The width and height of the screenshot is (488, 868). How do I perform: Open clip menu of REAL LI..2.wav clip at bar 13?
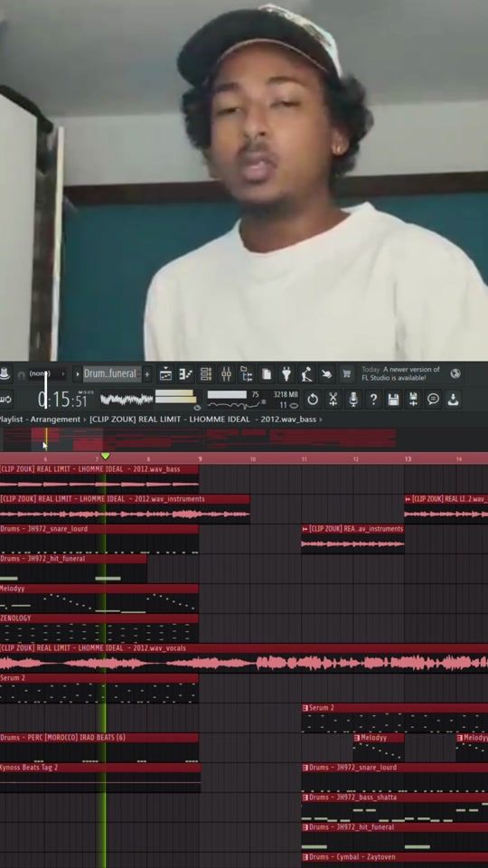[x=408, y=499]
